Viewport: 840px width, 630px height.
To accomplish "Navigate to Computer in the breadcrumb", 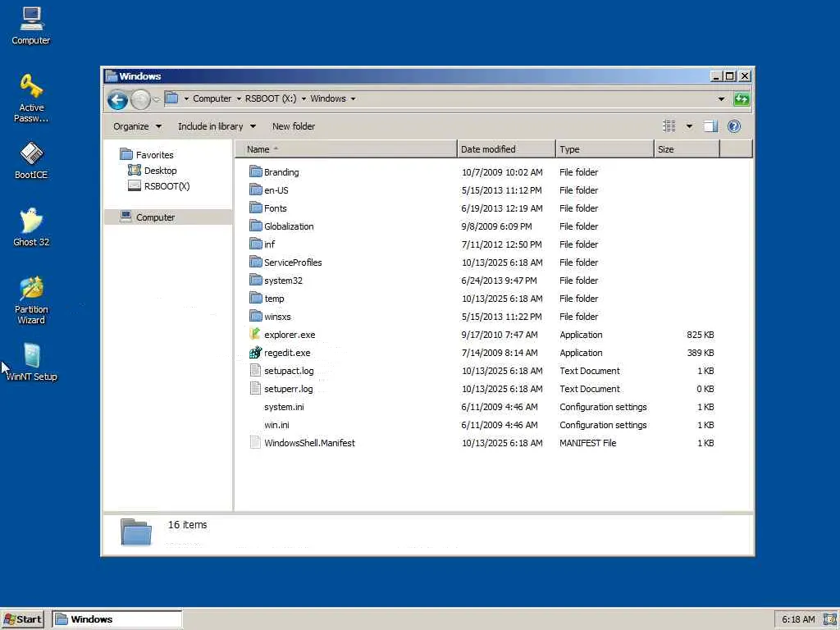I will point(212,98).
